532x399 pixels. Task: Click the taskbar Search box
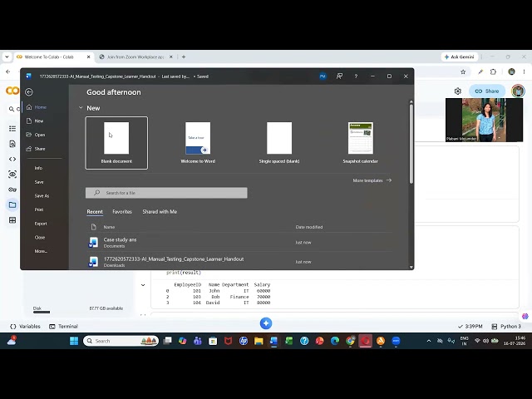coord(121,341)
